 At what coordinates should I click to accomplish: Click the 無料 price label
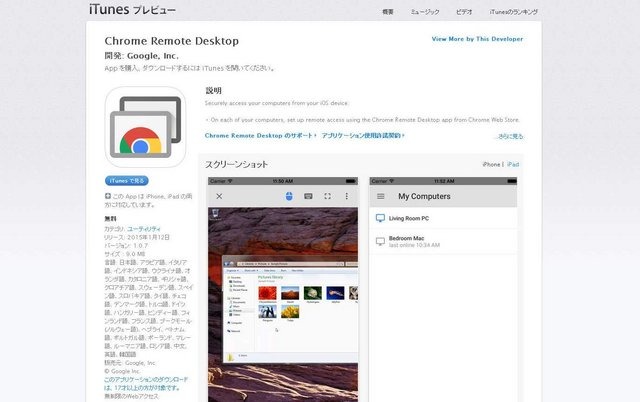point(110,219)
